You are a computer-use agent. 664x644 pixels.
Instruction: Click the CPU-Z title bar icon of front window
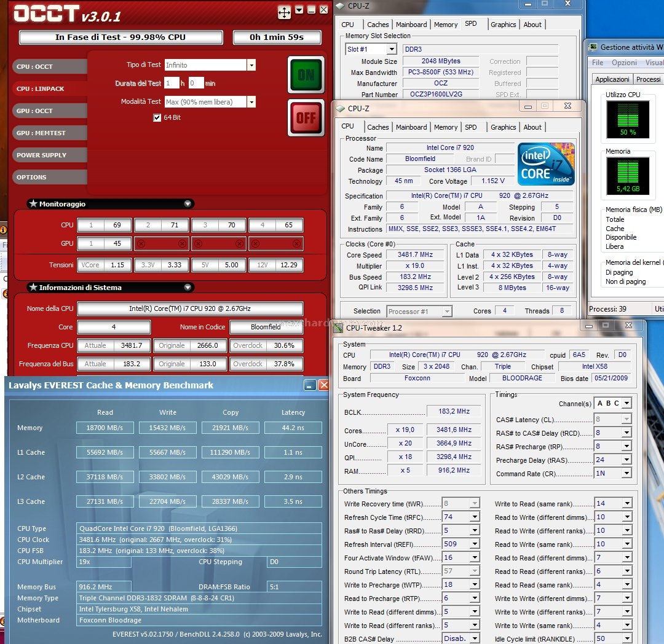[340, 108]
